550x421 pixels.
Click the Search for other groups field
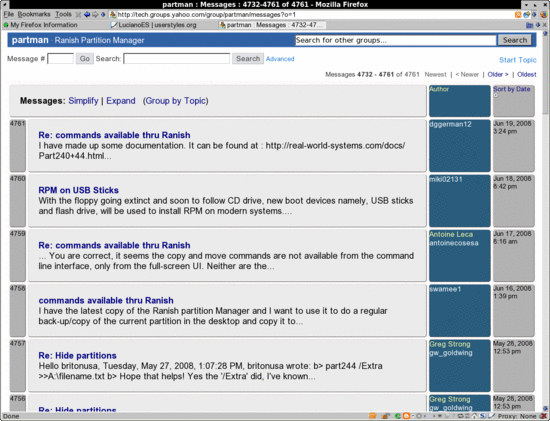(x=395, y=40)
